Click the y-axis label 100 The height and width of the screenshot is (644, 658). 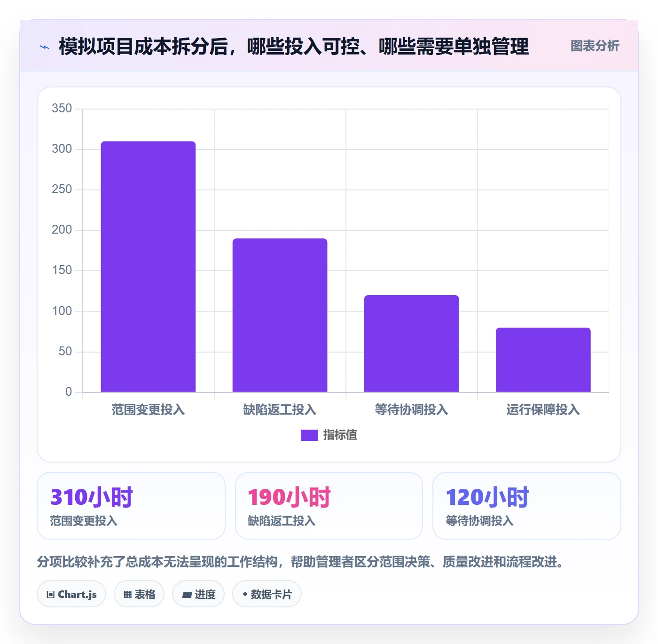pos(62,311)
